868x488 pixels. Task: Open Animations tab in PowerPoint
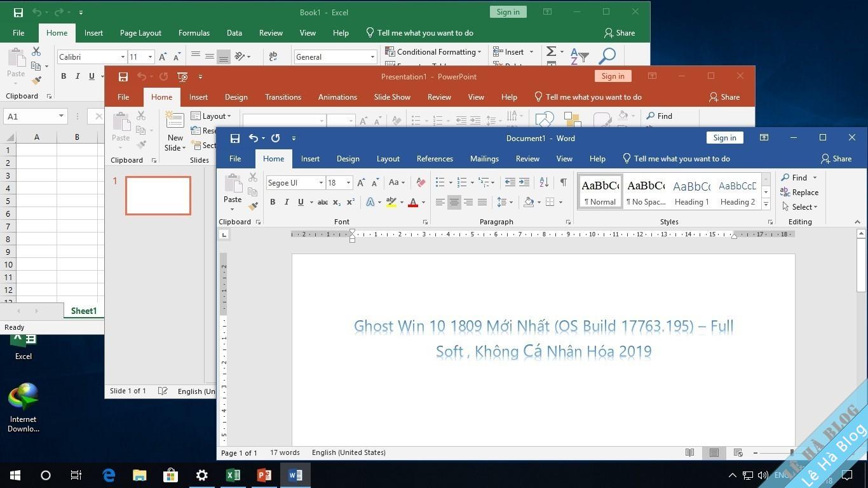(337, 97)
